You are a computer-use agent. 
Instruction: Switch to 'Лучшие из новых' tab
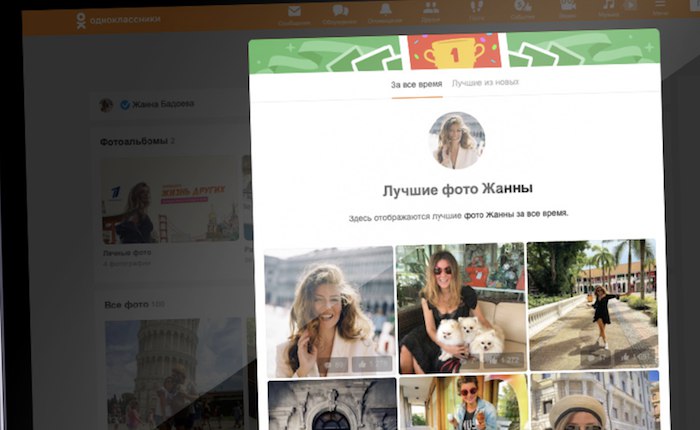pos(485,83)
